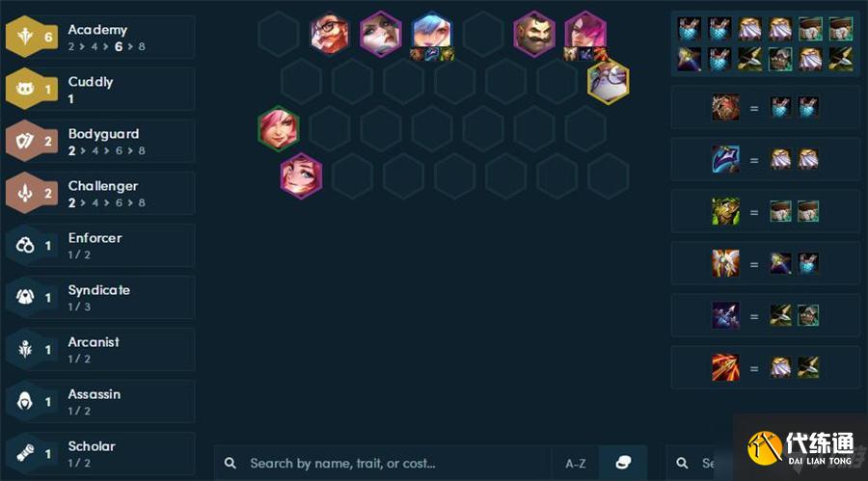This screenshot has width=868, height=481.
Task: Click the Last Whisper red arrow item
Action: pos(725,367)
